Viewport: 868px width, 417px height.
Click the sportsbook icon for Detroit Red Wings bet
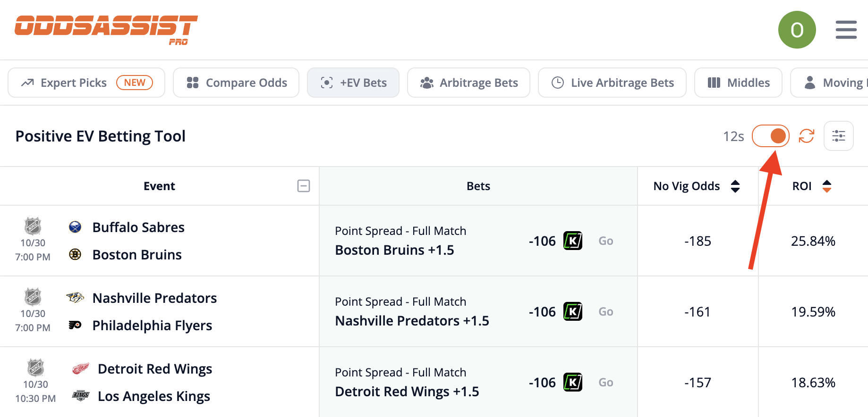pyautogui.click(x=573, y=383)
